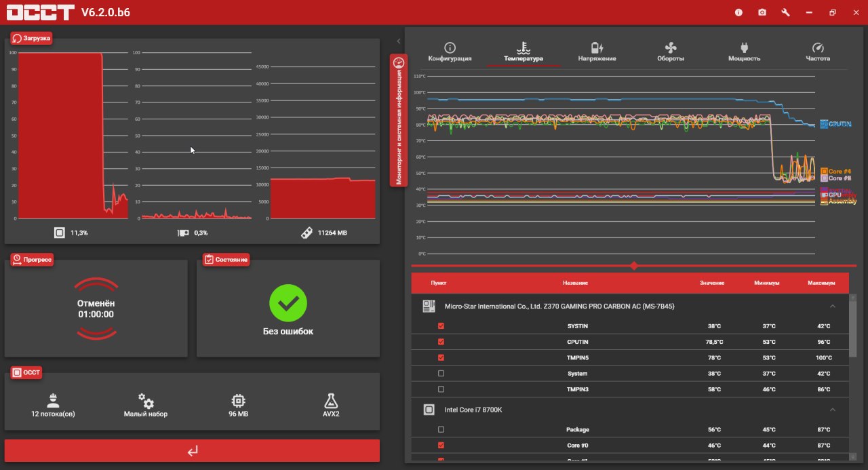Uncheck the TMPIN5 checkbox
The width and height of the screenshot is (868, 470).
point(441,357)
